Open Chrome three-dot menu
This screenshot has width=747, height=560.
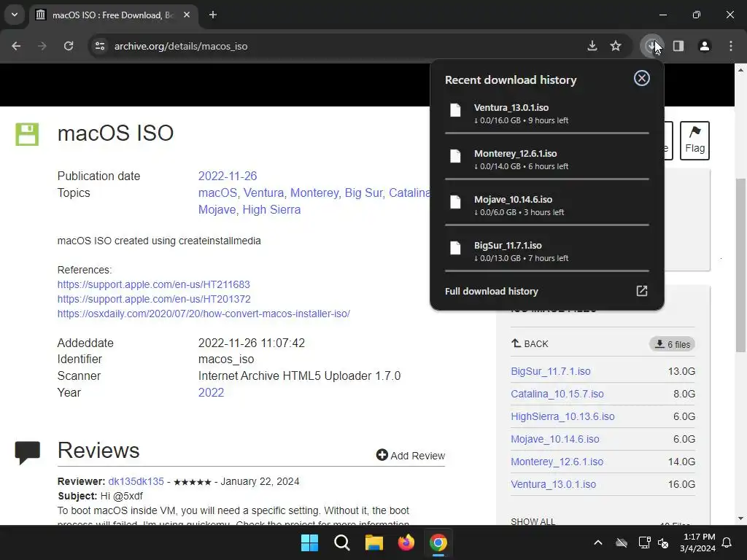coord(731,46)
